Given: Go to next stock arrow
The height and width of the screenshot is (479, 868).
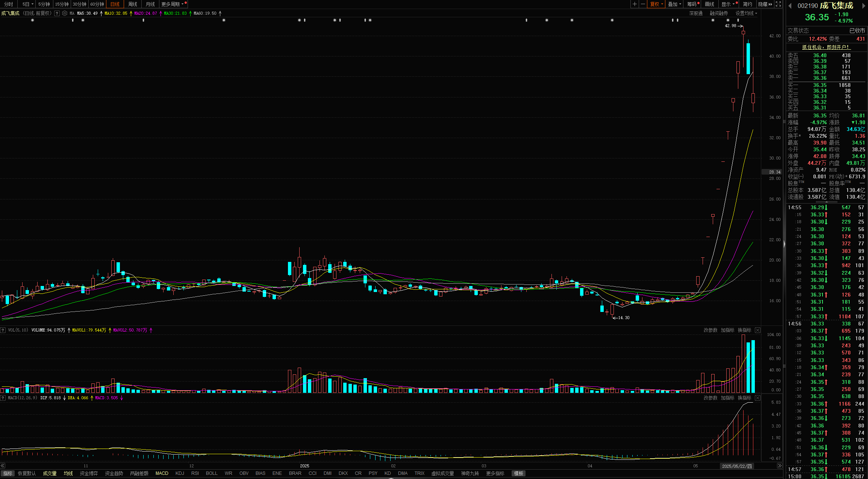Looking at the screenshot, I should click(x=864, y=6).
